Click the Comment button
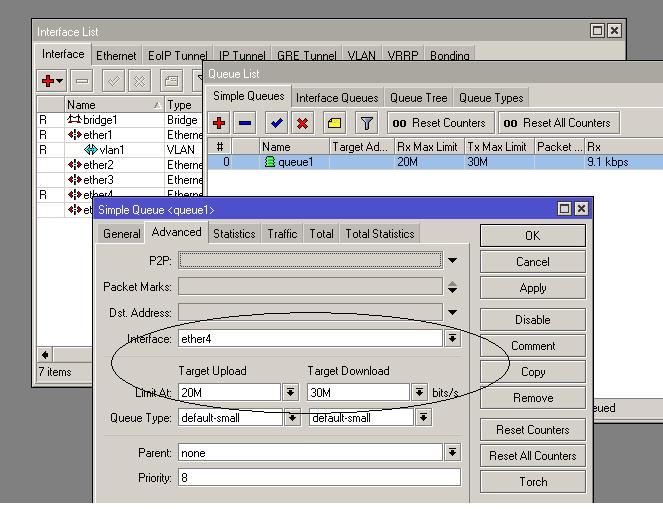This screenshot has width=663, height=522. pos(533,346)
